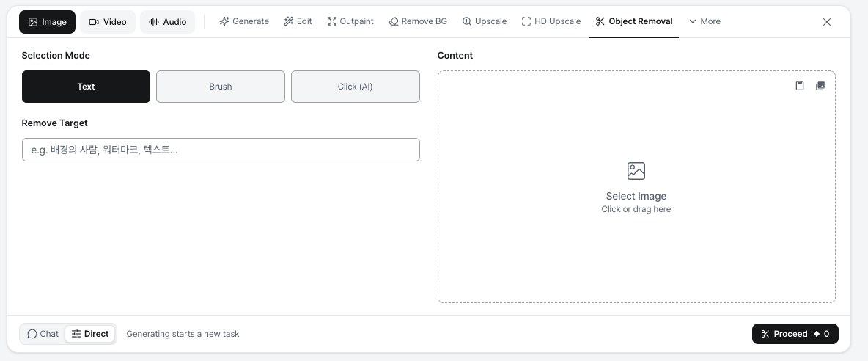Screen dimensions: 868x361
Task: Choose Text selection mode
Action: tap(86, 87)
